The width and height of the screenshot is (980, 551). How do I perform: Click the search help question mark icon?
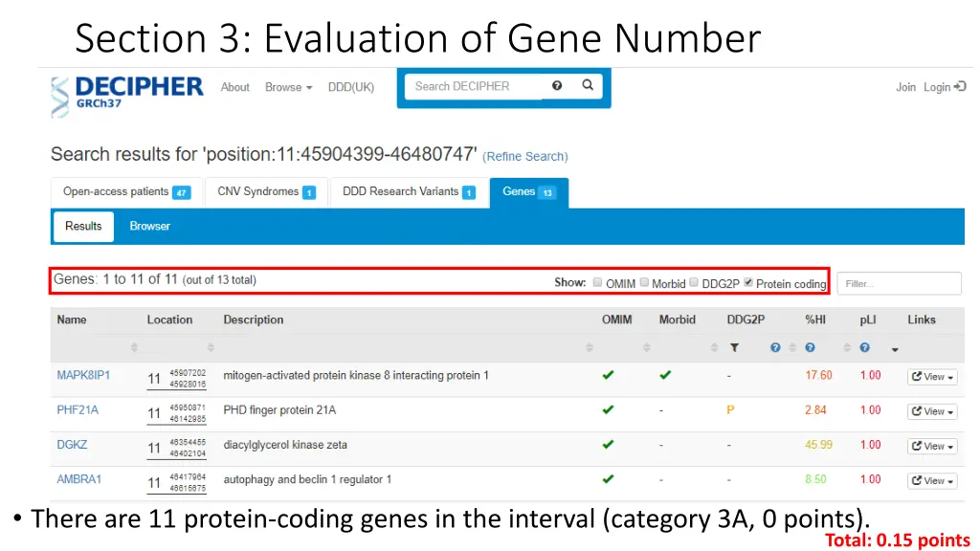coord(557,85)
